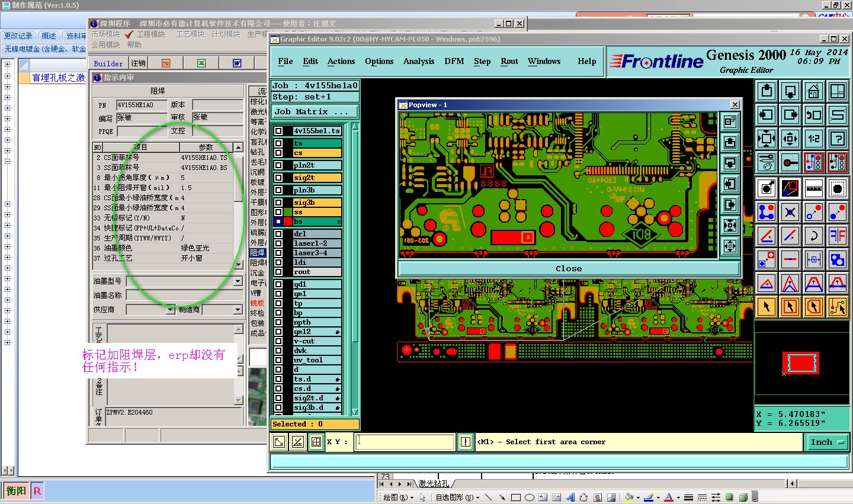Click the exclamation mark icon near status bar

coord(466,442)
